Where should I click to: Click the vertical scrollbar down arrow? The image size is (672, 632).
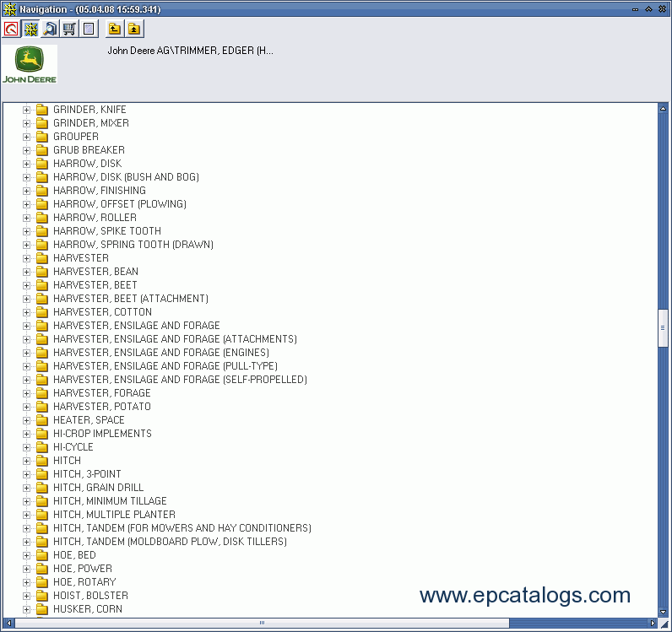tap(663, 613)
